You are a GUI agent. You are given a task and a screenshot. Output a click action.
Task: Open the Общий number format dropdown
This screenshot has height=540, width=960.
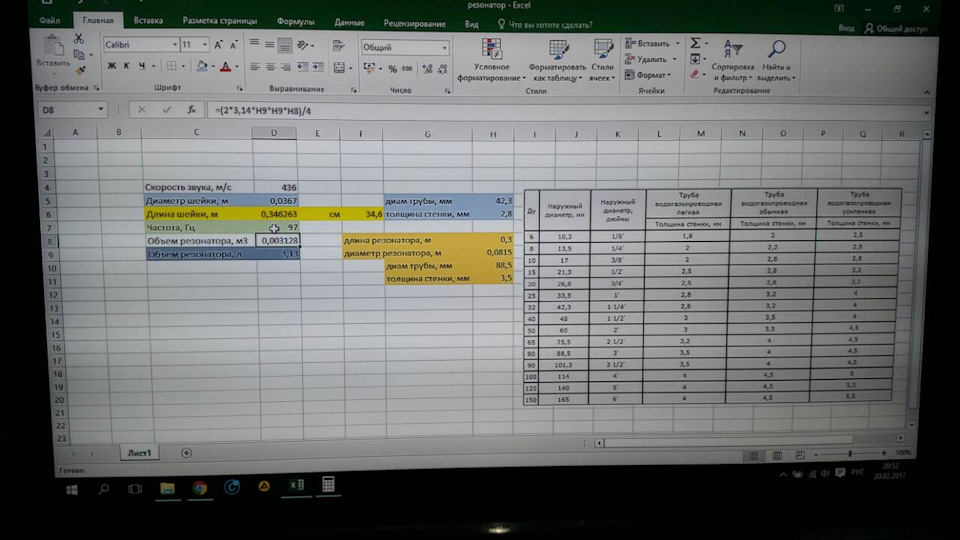[x=444, y=47]
